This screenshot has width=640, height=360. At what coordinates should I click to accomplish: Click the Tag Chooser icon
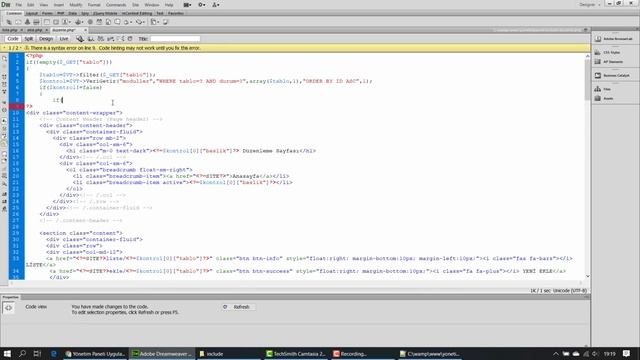tap(165, 22)
